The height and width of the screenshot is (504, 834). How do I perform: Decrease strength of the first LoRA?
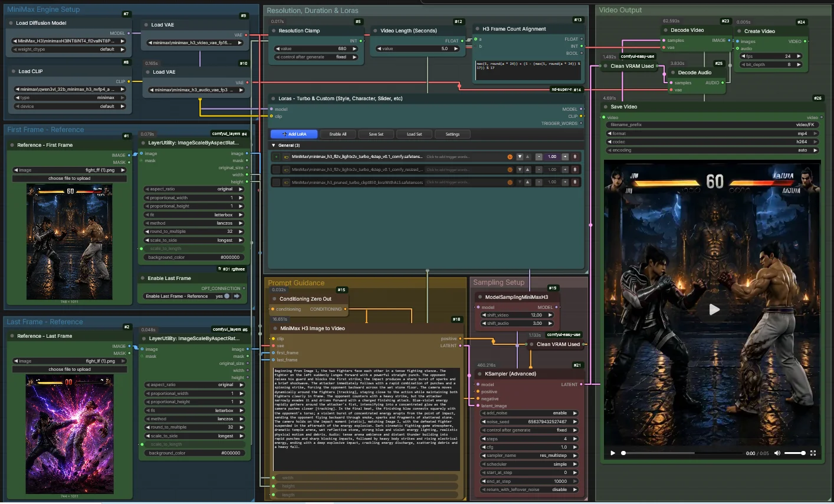pos(539,157)
